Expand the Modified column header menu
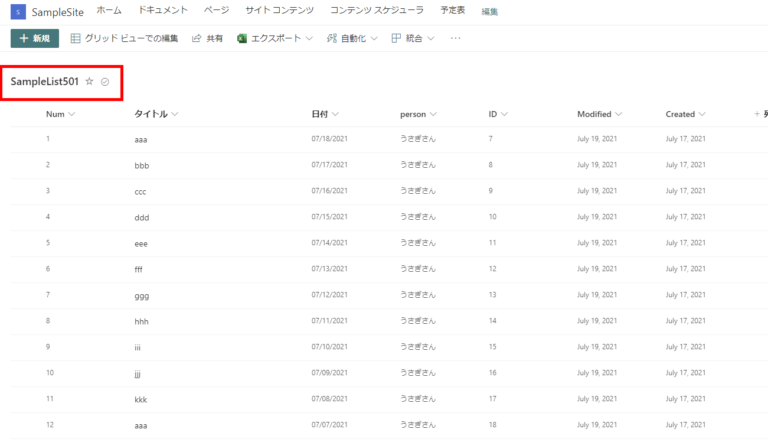Screen dimensions: 768x442 point(619,114)
